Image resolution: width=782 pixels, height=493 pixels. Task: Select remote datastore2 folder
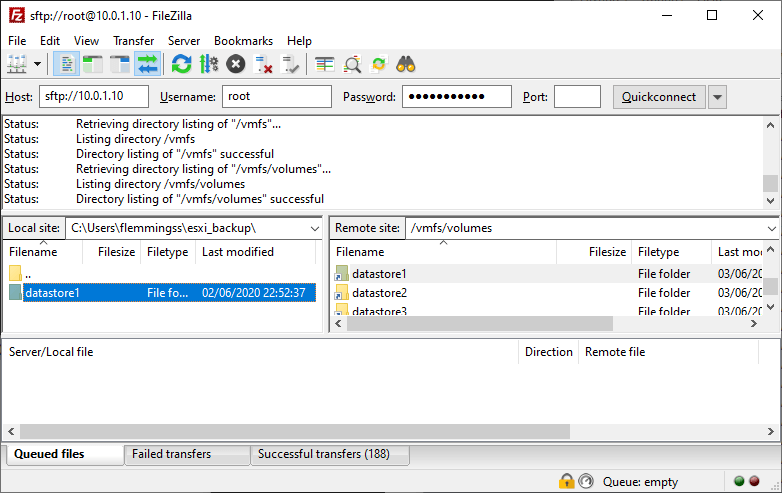547,293
